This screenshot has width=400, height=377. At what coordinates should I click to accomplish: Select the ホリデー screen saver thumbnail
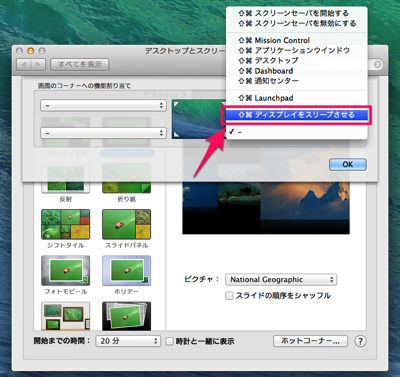pos(126,270)
